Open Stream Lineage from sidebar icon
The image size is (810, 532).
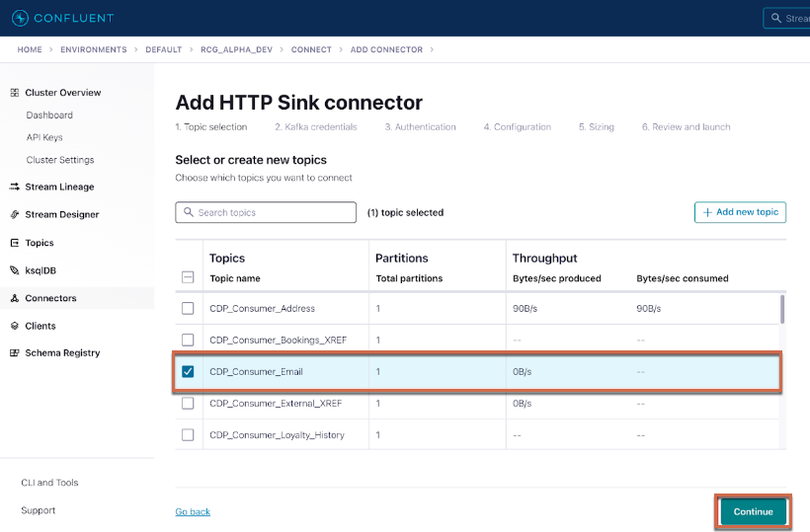[x=15, y=187]
